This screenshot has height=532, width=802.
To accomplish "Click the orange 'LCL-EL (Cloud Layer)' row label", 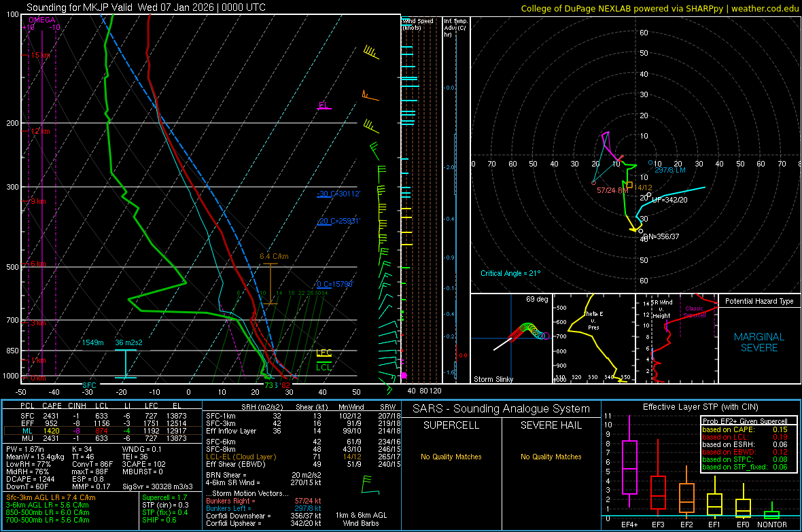I will (241, 457).
